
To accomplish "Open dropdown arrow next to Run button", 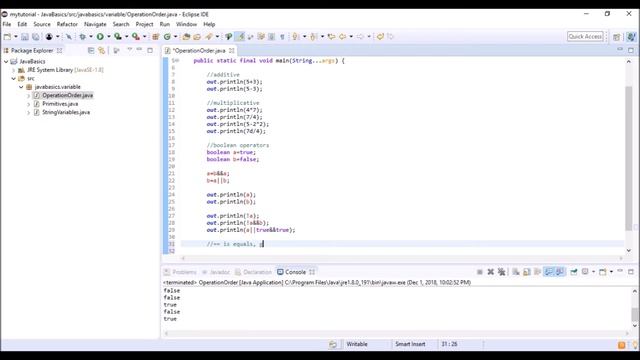I will tap(109, 37).
